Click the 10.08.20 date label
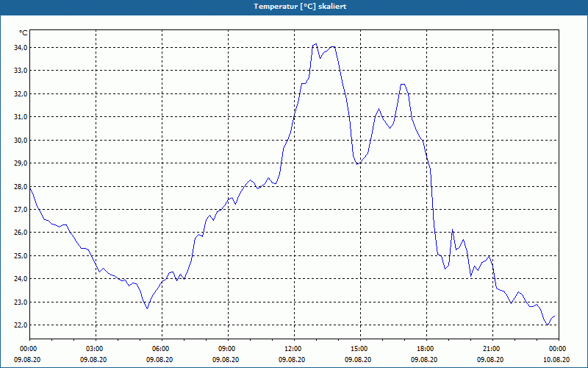The image size is (588, 368). coord(556,359)
